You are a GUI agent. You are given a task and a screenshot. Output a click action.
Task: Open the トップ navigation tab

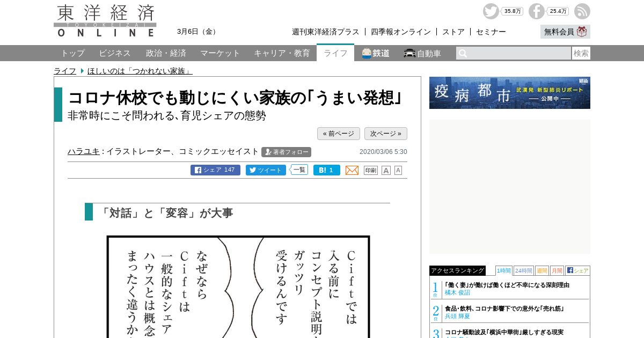(x=72, y=53)
